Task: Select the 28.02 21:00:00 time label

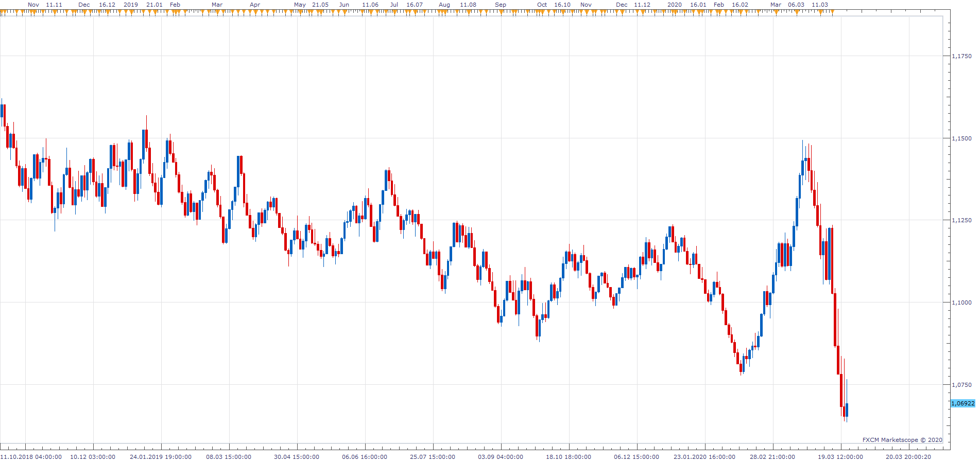Action: coord(772,457)
